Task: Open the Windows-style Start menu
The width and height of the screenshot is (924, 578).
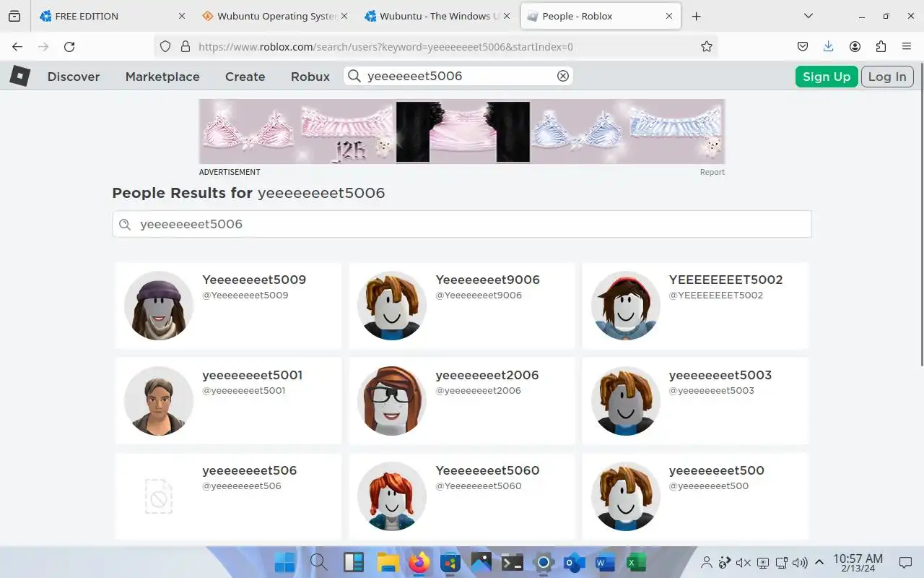Action: tap(284, 562)
